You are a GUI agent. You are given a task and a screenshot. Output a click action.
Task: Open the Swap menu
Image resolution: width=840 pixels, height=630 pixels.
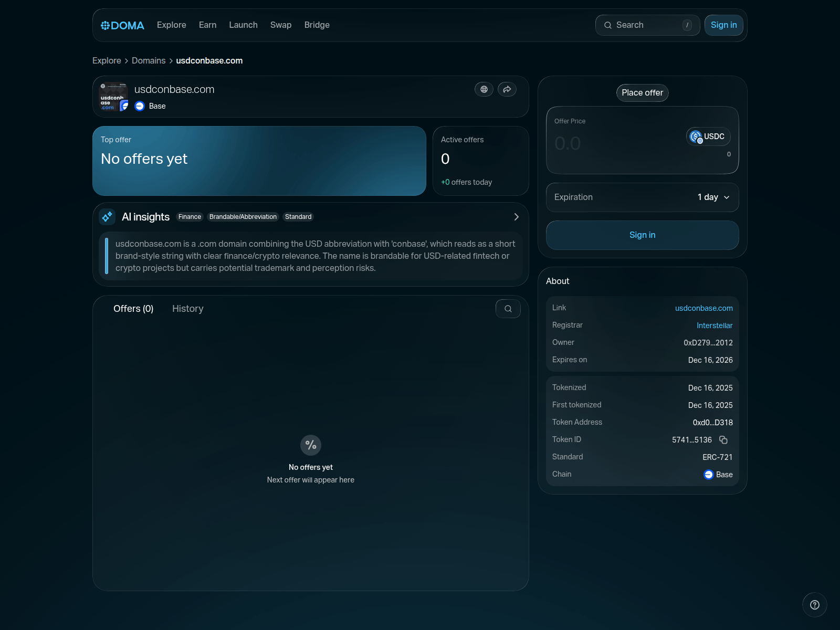pyautogui.click(x=281, y=25)
